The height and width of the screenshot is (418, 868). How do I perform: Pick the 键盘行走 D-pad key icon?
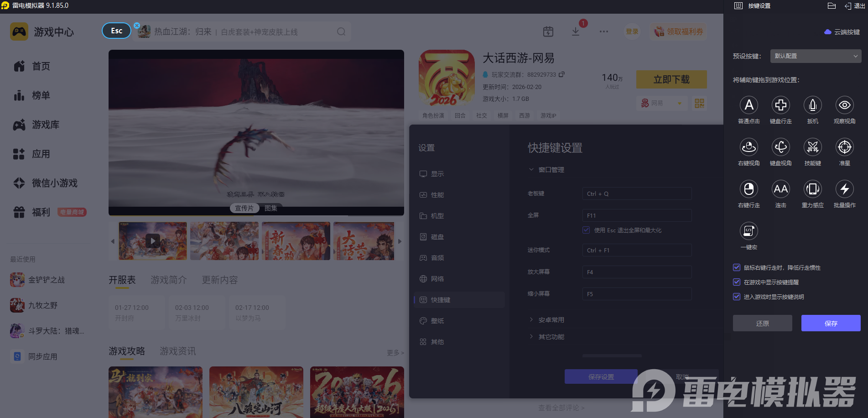coord(780,105)
